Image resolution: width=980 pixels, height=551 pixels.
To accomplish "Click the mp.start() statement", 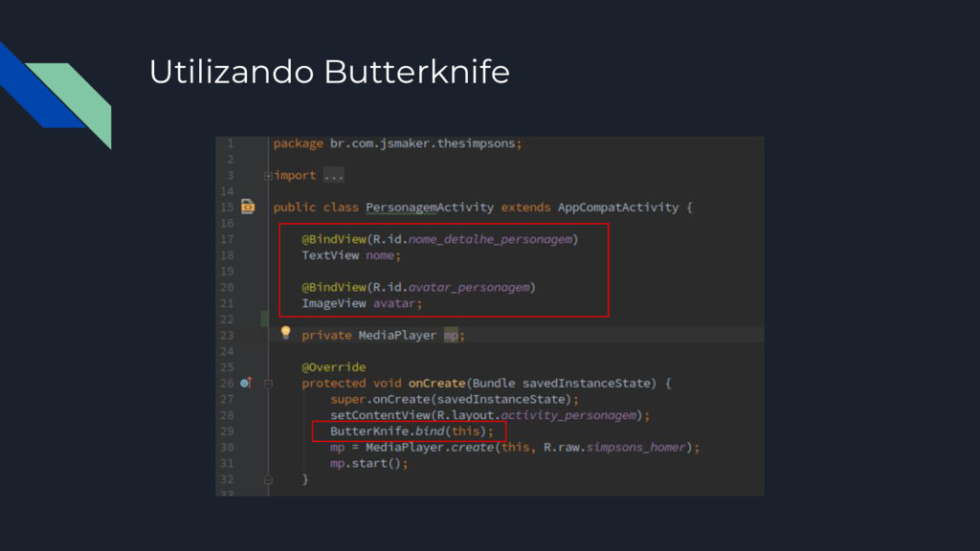I will click(x=368, y=464).
